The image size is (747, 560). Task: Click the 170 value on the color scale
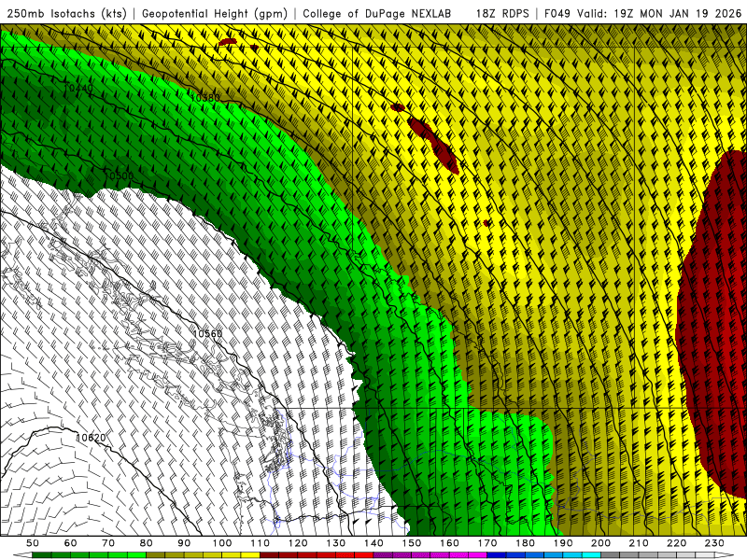click(x=487, y=543)
